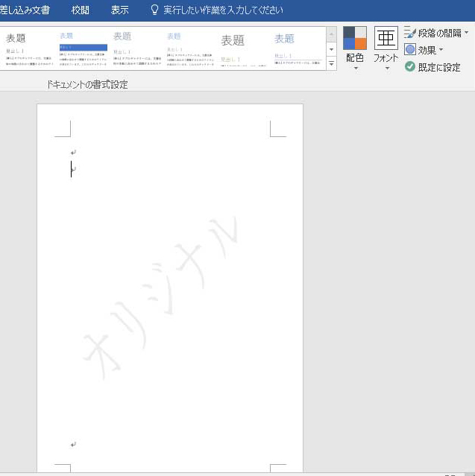Click the 実行したい作業を入力してください search field

[223, 10]
